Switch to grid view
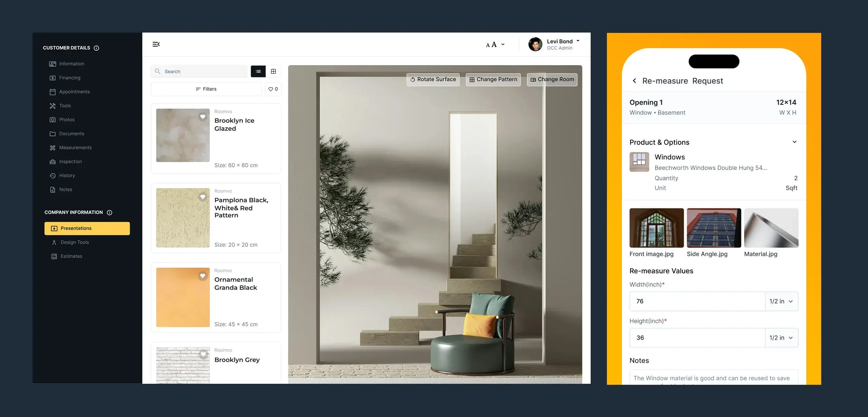The width and height of the screenshot is (868, 417). [273, 71]
